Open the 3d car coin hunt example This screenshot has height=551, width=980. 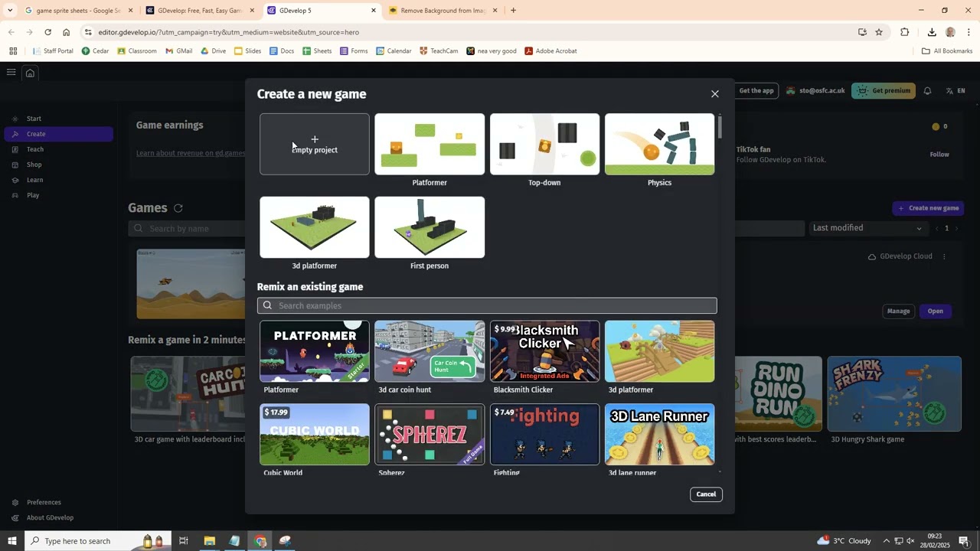coord(430,351)
